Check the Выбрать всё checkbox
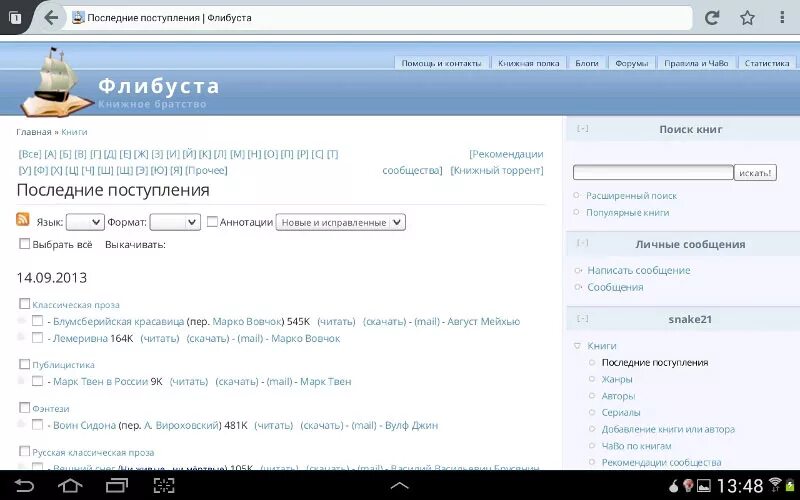The height and width of the screenshot is (500, 800). tap(24, 243)
